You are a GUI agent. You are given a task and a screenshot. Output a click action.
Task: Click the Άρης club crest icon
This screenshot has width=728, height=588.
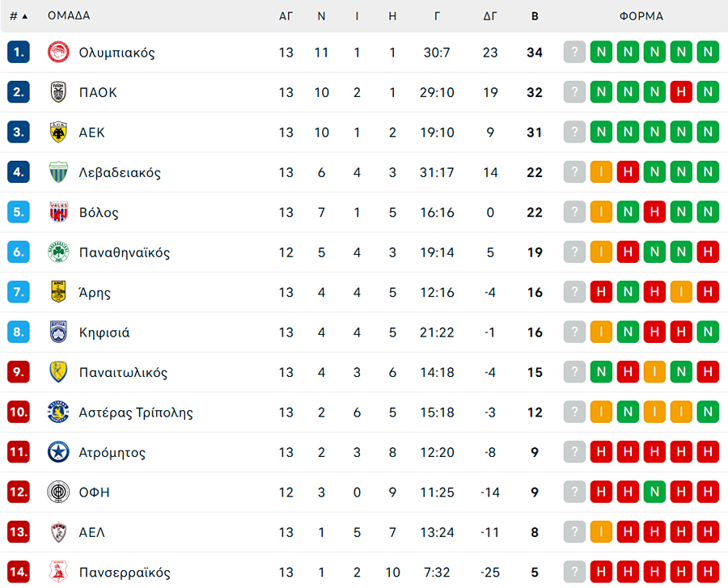click(58, 292)
